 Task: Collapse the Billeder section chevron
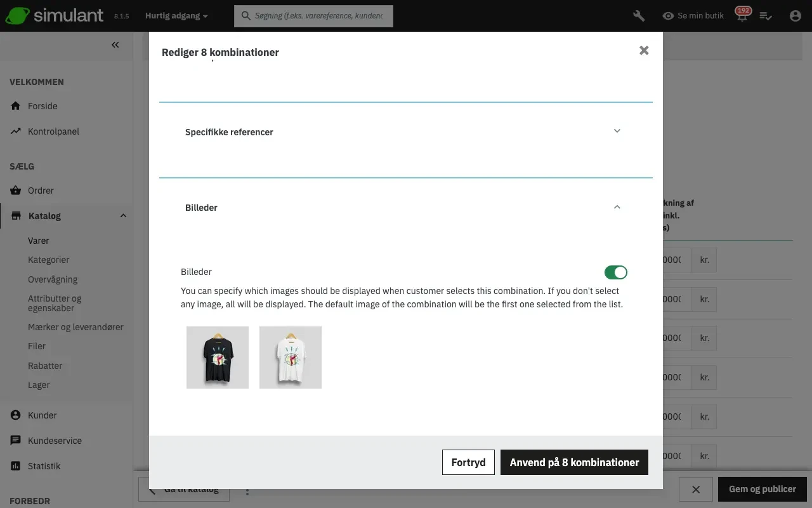(x=617, y=207)
